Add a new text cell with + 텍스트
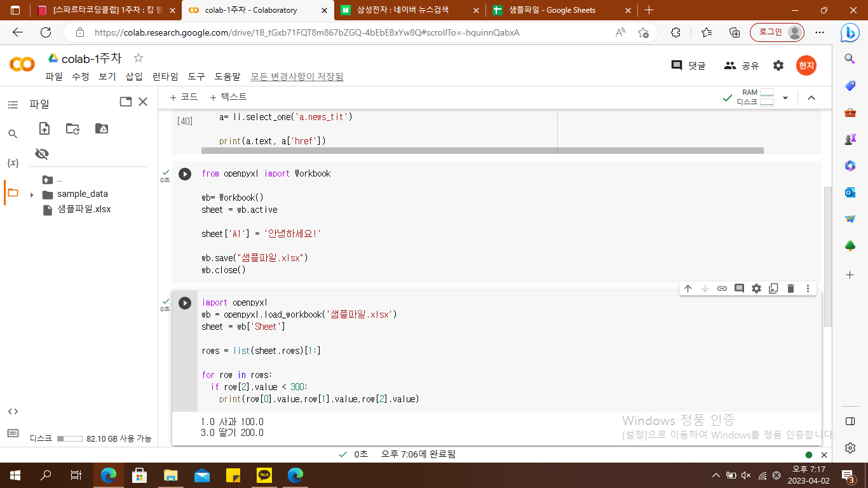This screenshot has width=868, height=488. (228, 97)
